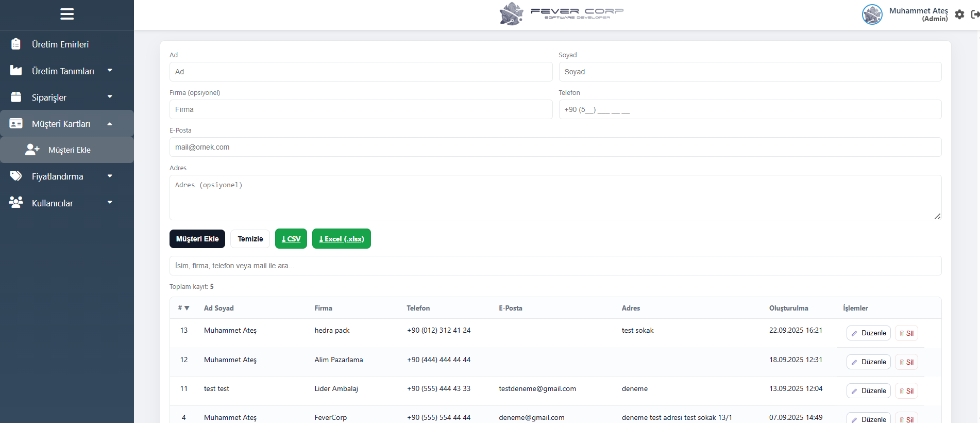Click the Müşteri Ekle add-user icon
Image resolution: width=980 pixels, height=423 pixels.
[32, 150]
